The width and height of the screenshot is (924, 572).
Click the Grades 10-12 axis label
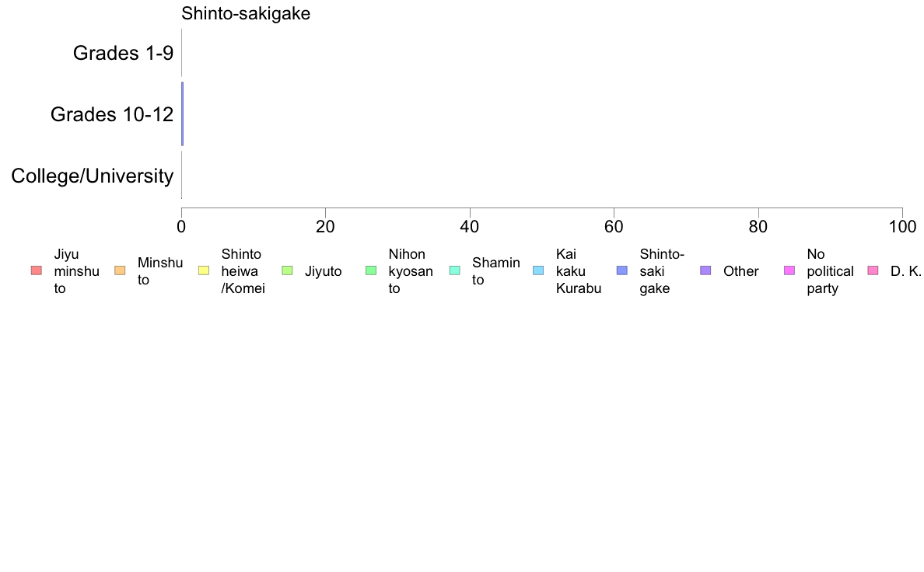pos(112,114)
